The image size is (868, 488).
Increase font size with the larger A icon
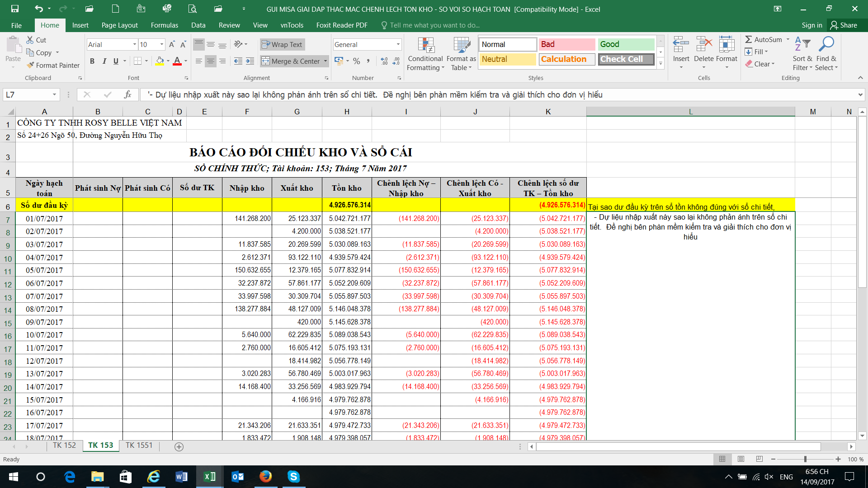point(172,44)
